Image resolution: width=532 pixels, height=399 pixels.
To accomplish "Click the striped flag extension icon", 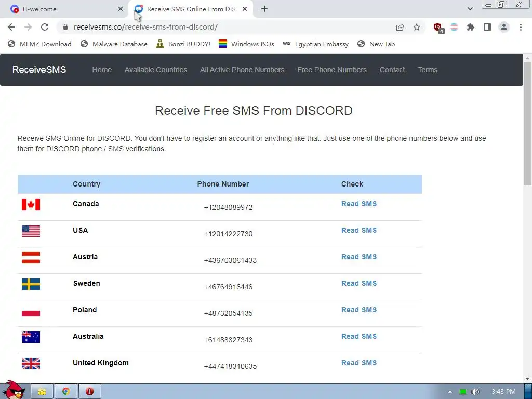I will click(x=454, y=27).
